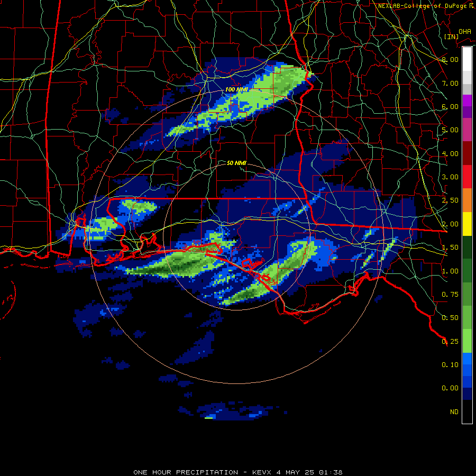Select the white swatch atop the legend
476x476 pixels.
(x=467, y=59)
